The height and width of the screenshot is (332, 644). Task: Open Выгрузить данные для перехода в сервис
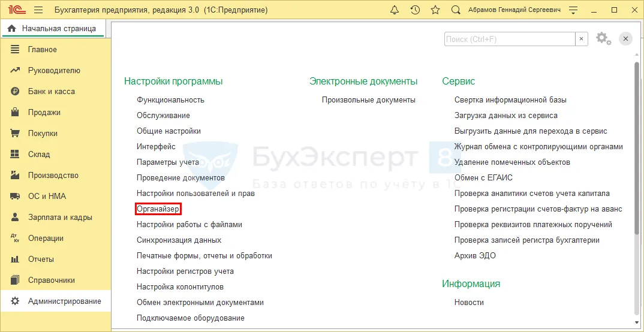pyautogui.click(x=531, y=131)
